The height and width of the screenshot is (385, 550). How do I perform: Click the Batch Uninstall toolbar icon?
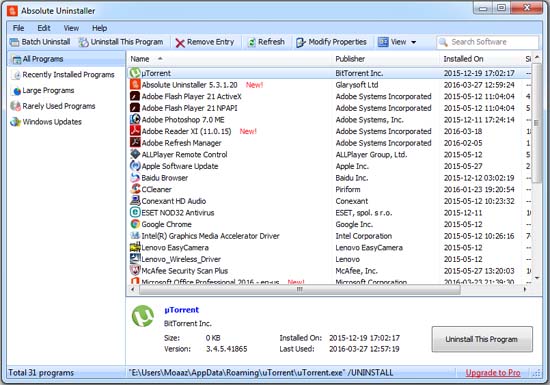14,42
